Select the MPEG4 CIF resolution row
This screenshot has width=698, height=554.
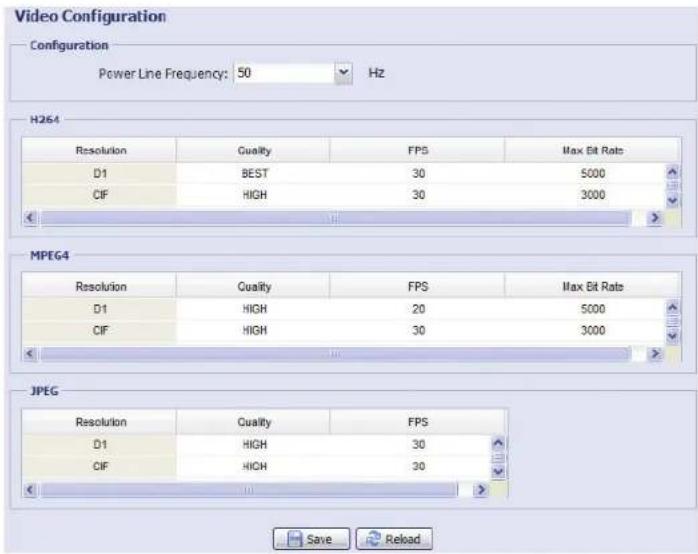pos(99,331)
